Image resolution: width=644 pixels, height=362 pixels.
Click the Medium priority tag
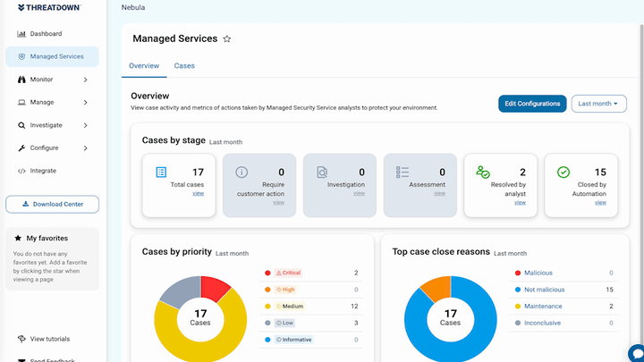290,307
